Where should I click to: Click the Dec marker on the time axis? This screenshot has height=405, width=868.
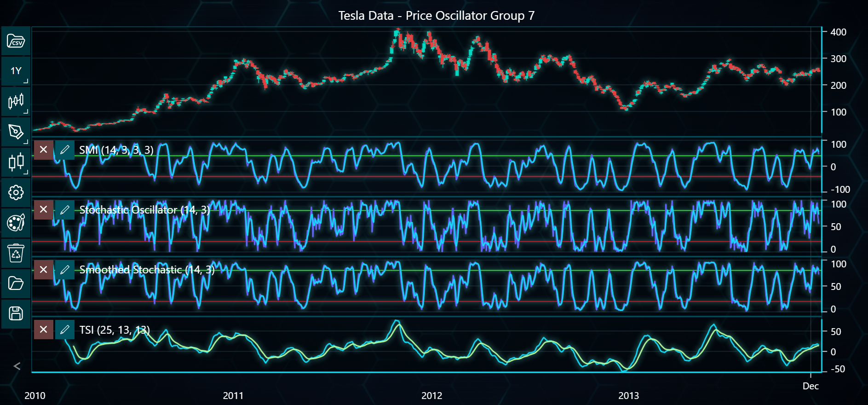coord(811,386)
